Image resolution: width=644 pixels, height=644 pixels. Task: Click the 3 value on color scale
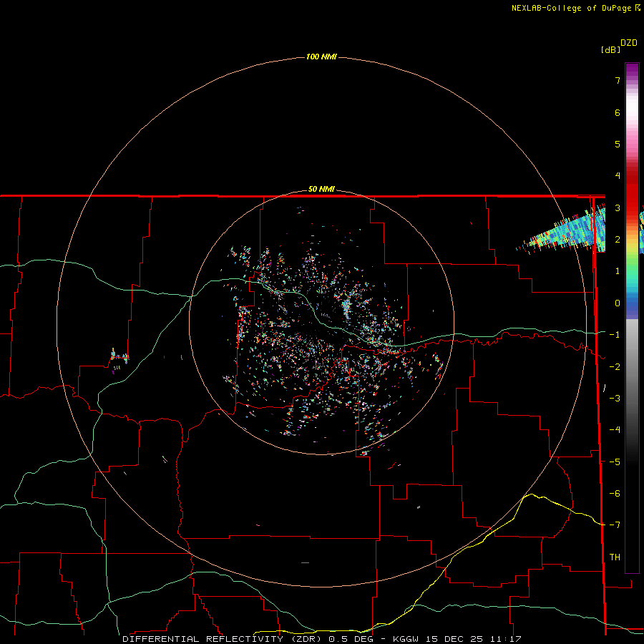point(618,208)
